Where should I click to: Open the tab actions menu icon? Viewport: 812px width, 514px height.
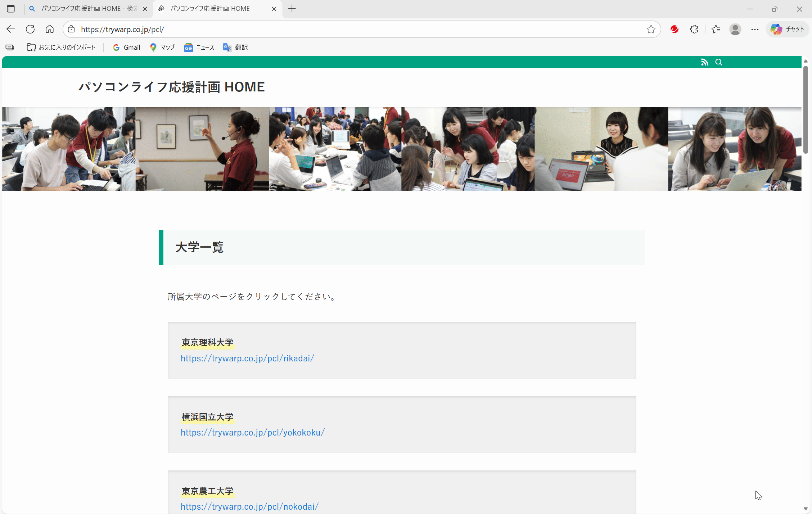pyautogui.click(x=11, y=9)
